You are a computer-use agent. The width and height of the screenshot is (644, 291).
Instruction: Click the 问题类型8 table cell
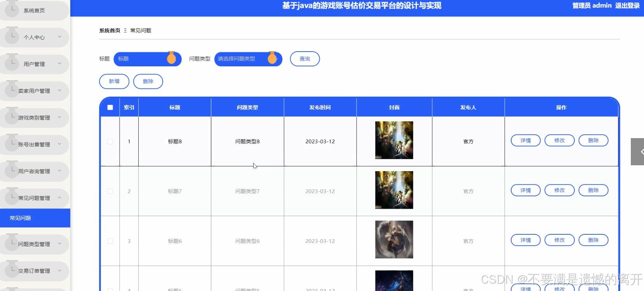(x=247, y=142)
